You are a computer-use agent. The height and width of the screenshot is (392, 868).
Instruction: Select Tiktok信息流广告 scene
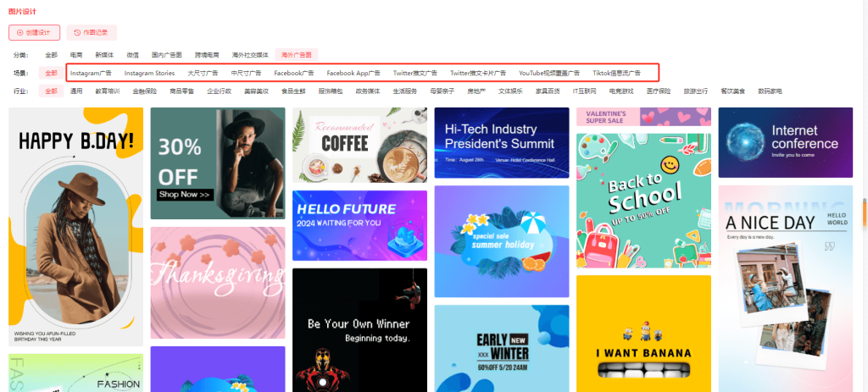pos(616,73)
